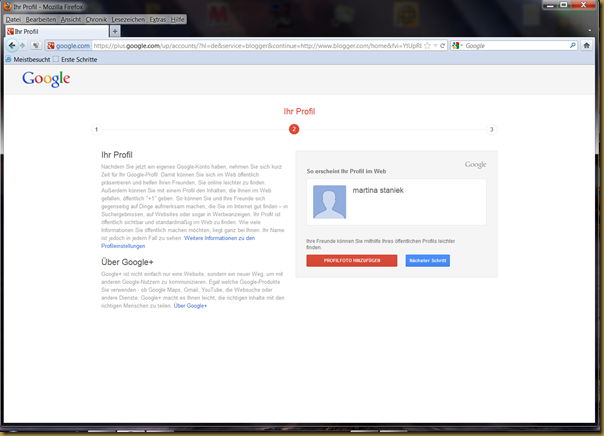Click step 1 progress indicator
Screen dimensions: 604x436
(x=96, y=129)
